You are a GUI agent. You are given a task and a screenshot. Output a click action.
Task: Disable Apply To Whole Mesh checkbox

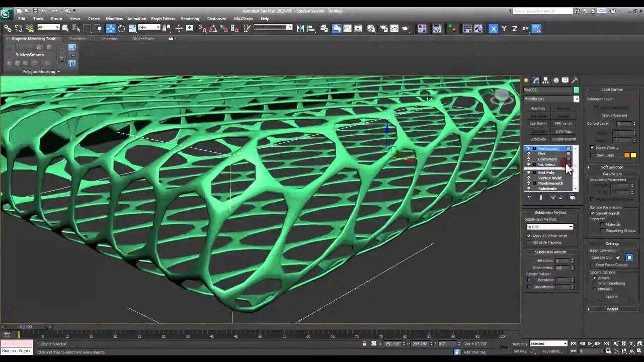click(x=529, y=236)
